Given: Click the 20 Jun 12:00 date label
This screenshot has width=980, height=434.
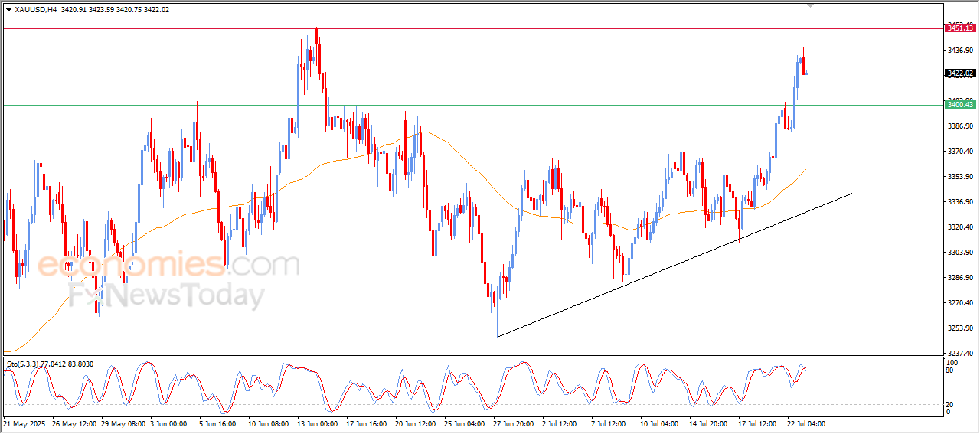Looking at the screenshot, I should pyautogui.click(x=414, y=423).
